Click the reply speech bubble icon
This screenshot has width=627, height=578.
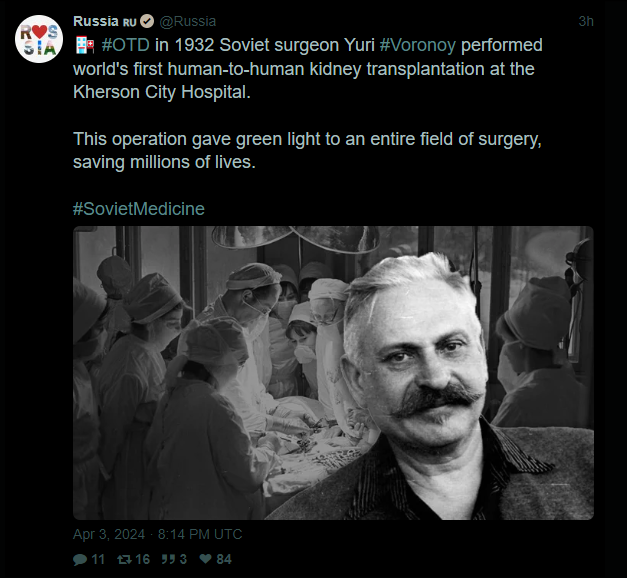pos(80,559)
